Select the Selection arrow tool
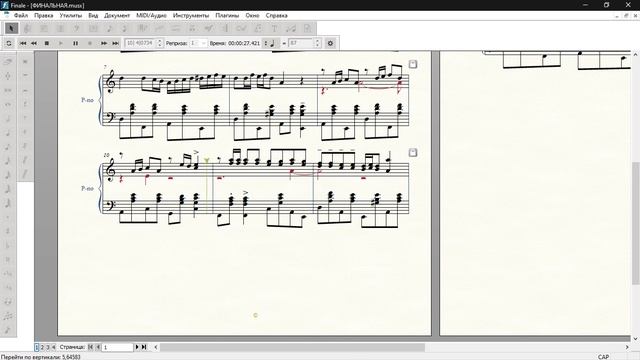This screenshot has height=360, width=640. click(x=11, y=28)
